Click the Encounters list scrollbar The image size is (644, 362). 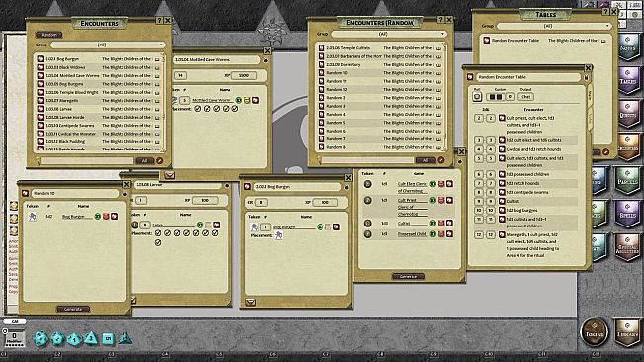tap(164, 103)
